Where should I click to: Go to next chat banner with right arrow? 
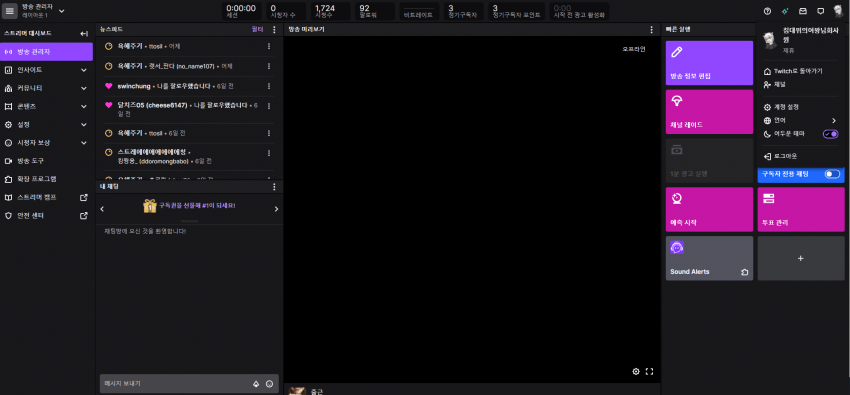pyautogui.click(x=276, y=209)
